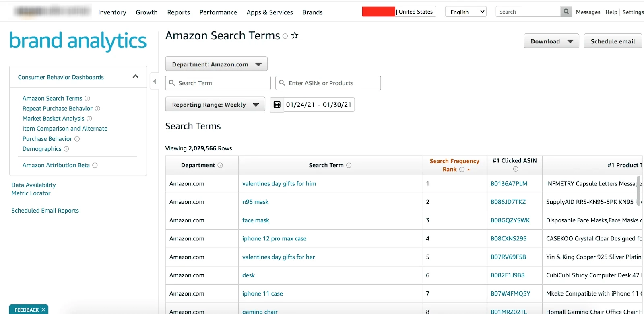
Task: Click the Schedule email button
Action: pos(613,41)
